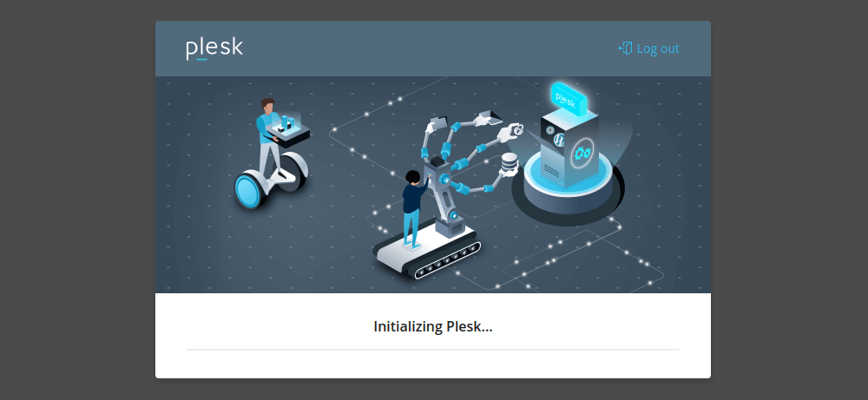Click the tray carried by segway rider

[x=287, y=130]
